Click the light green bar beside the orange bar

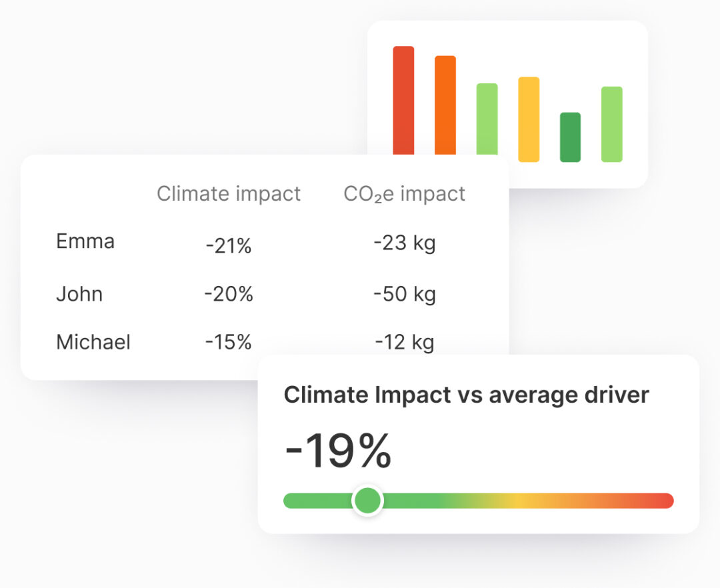pos(487,119)
